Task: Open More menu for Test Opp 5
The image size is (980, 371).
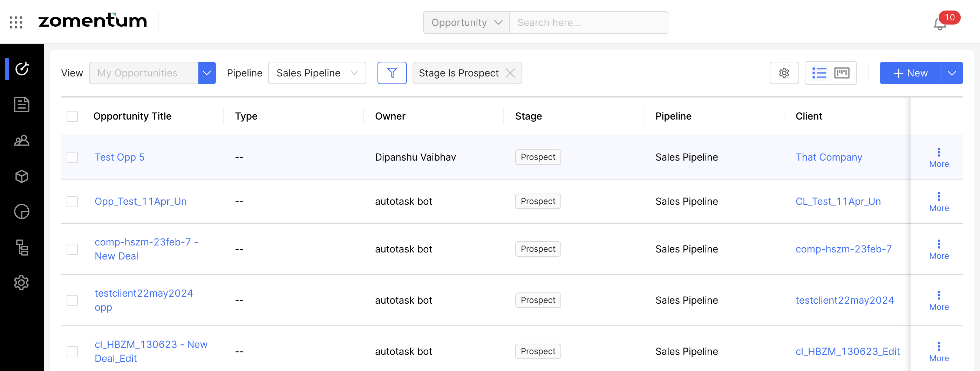Action: click(x=939, y=157)
